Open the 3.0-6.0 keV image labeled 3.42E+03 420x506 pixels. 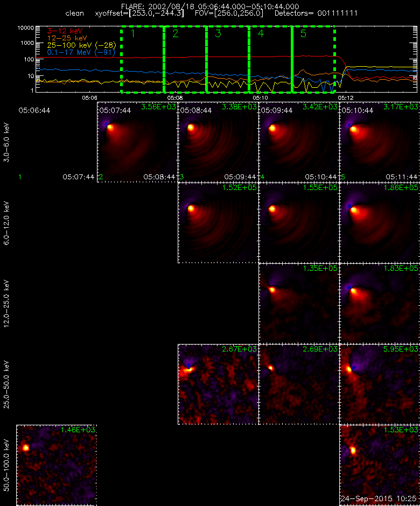pyautogui.click(x=299, y=142)
